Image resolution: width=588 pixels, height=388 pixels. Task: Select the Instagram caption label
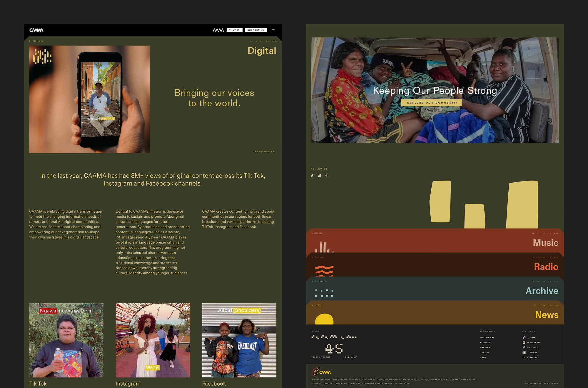[128, 384]
